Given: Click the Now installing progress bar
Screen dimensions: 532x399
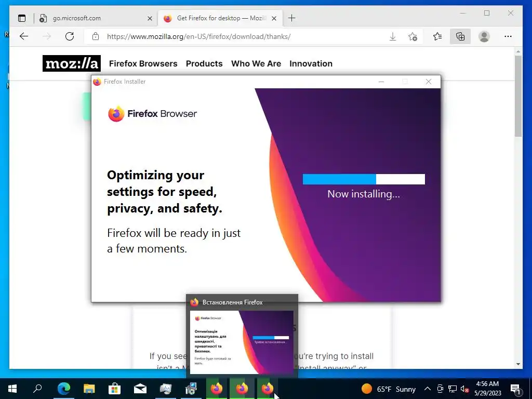Looking at the screenshot, I should coord(364,179).
